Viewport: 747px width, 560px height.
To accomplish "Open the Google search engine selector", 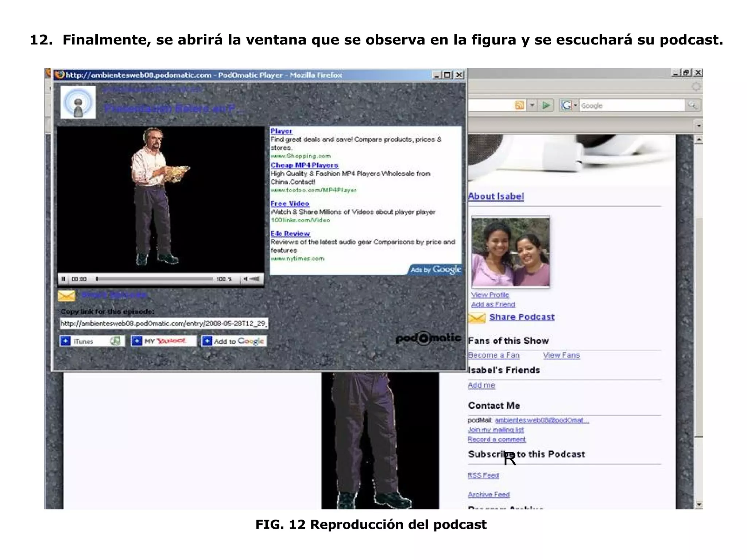I will click(x=570, y=105).
